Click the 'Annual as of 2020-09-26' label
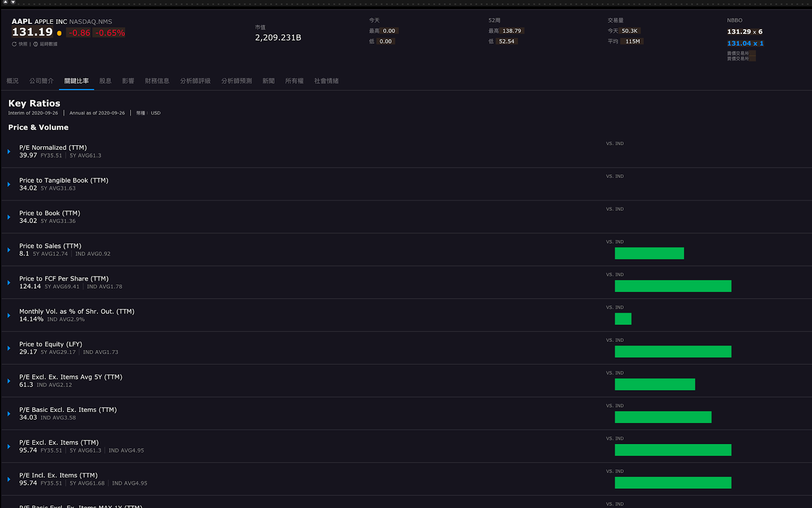Image resolution: width=812 pixels, height=508 pixels. tap(97, 113)
